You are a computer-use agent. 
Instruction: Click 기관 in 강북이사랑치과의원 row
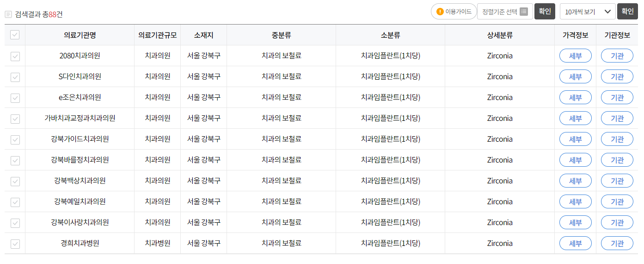(x=617, y=223)
